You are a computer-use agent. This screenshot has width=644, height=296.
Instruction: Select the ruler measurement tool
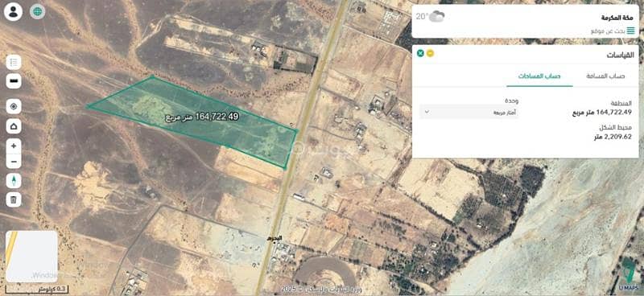click(14, 81)
